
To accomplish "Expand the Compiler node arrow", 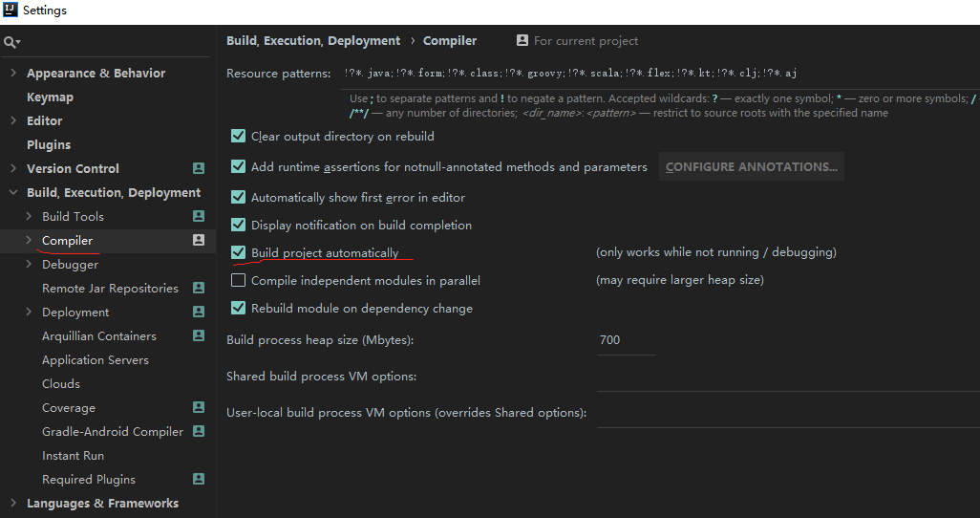I will coord(29,240).
